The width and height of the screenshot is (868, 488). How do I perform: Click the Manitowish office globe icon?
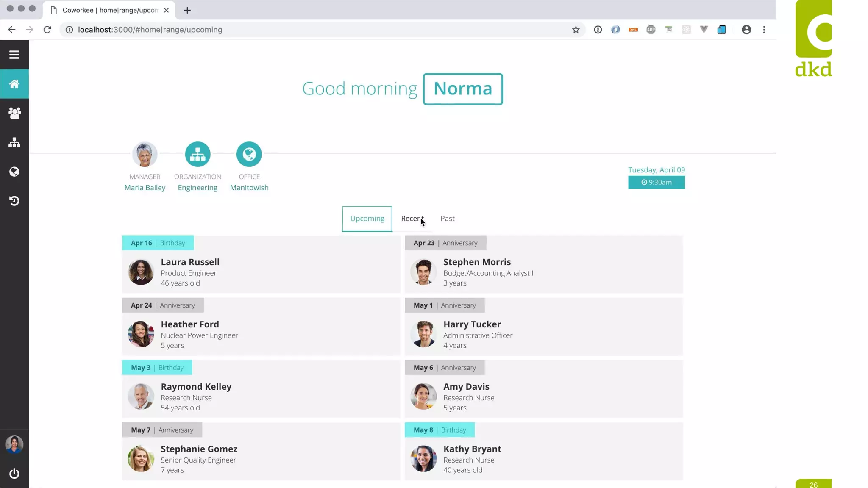[249, 154]
